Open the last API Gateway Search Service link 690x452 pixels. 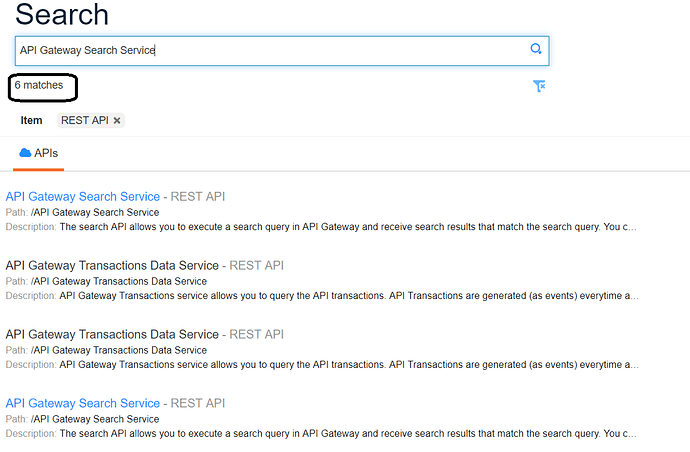click(83, 403)
